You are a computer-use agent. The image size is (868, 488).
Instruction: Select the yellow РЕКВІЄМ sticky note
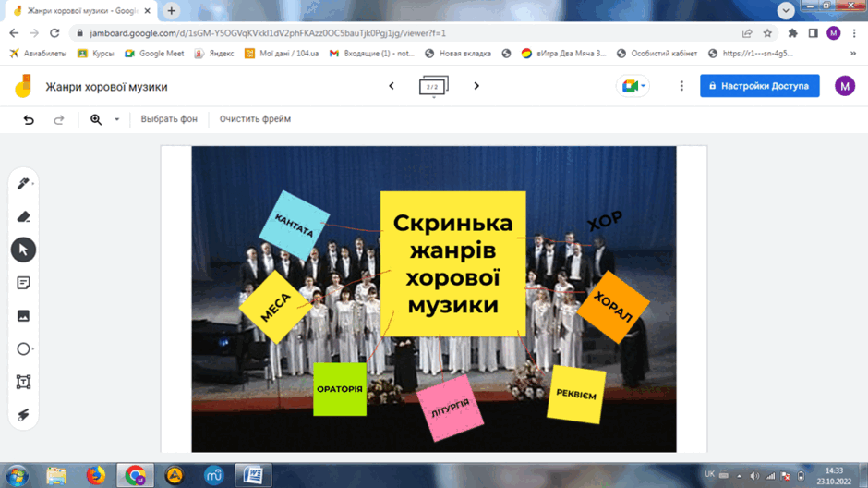coord(576,395)
